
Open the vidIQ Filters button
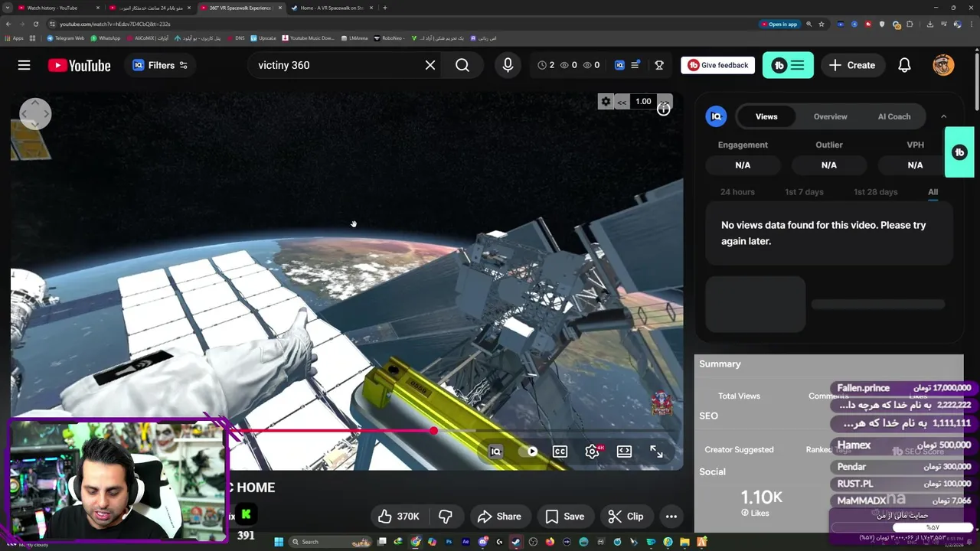click(160, 65)
